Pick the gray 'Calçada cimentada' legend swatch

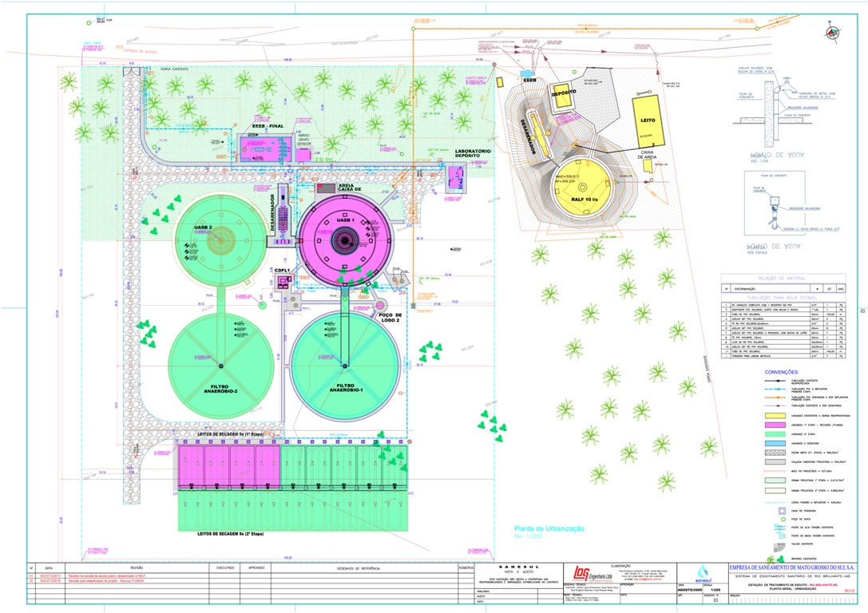point(775,462)
